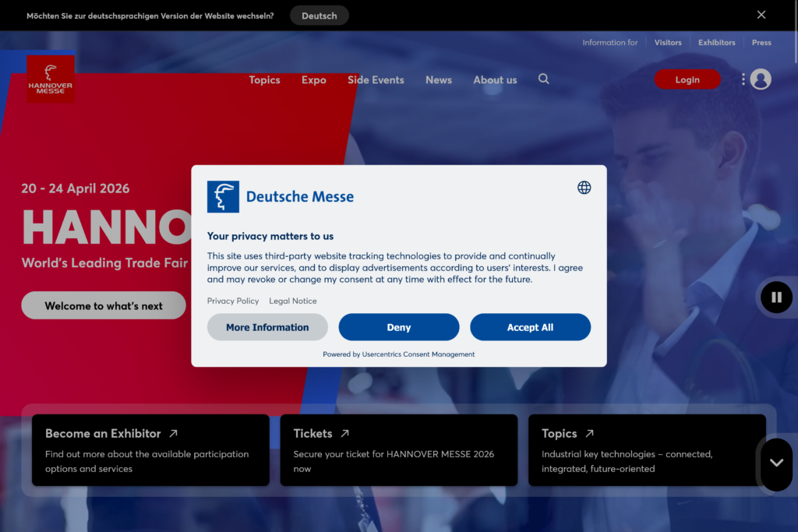The height and width of the screenshot is (532, 798).
Task: Open More Information about cookies
Action: 267,327
